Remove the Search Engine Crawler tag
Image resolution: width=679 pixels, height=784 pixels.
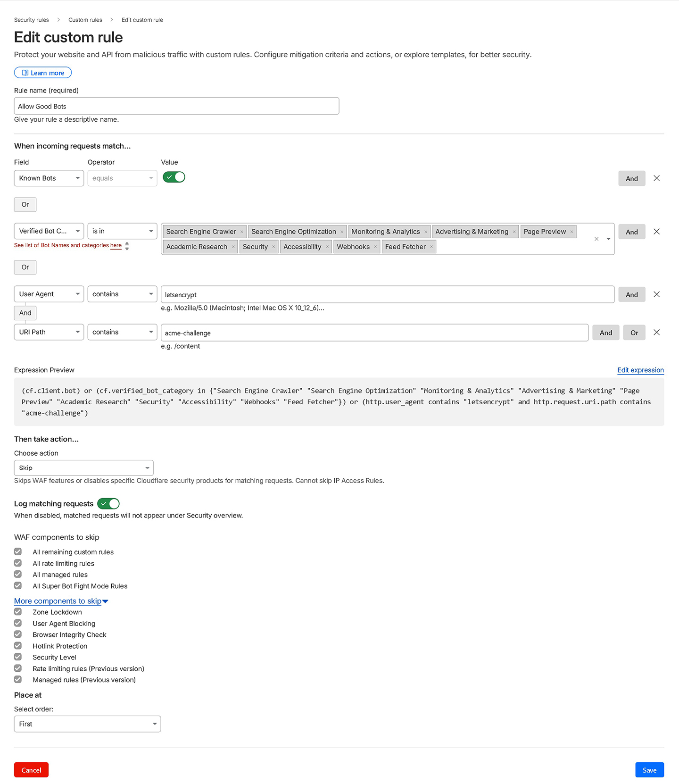coord(242,232)
